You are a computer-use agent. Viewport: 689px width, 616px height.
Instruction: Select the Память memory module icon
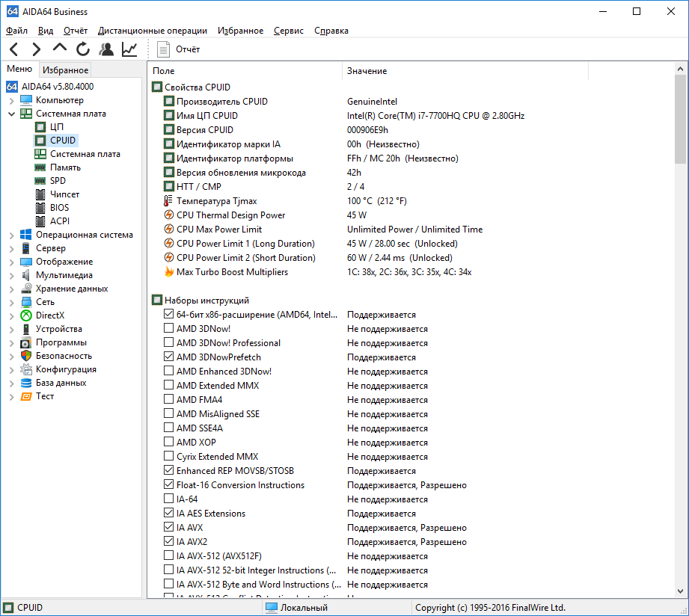40,167
